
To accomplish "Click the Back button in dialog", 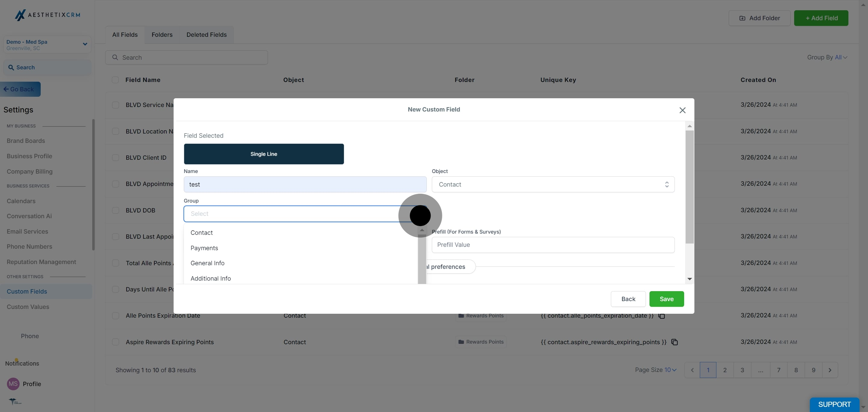I will (x=628, y=299).
